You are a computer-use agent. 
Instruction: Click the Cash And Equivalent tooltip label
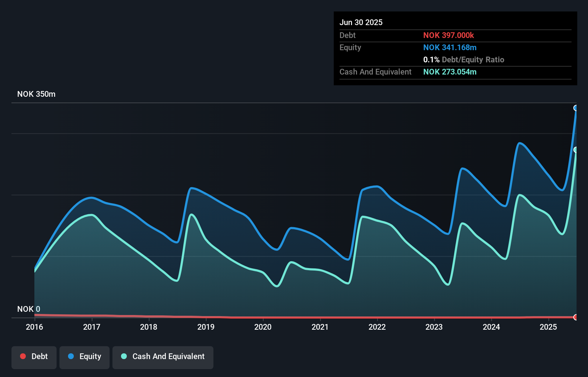375,72
